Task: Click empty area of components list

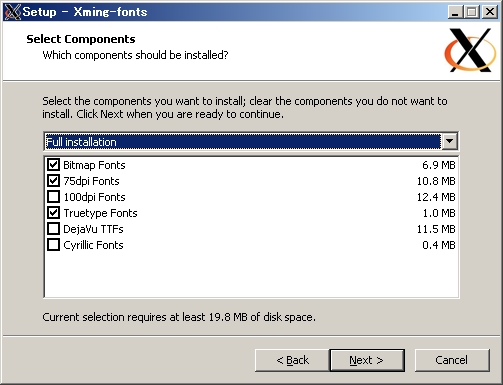Action: [x=251, y=275]
